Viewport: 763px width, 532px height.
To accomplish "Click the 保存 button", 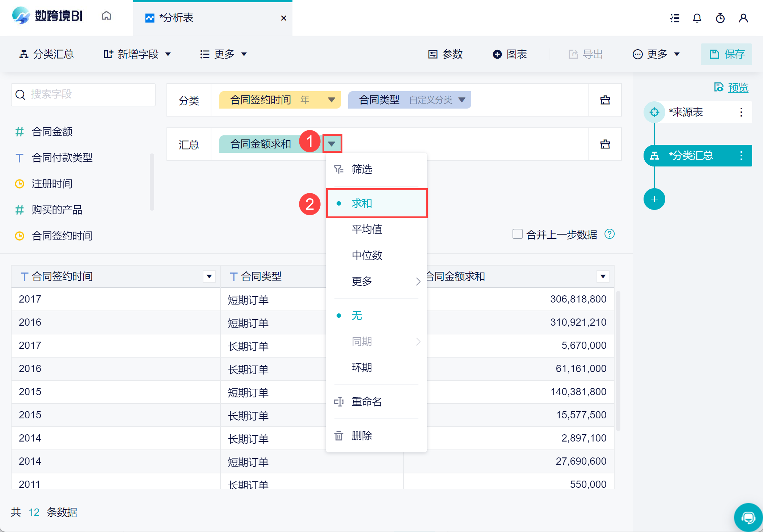I will tap(726, 54).
